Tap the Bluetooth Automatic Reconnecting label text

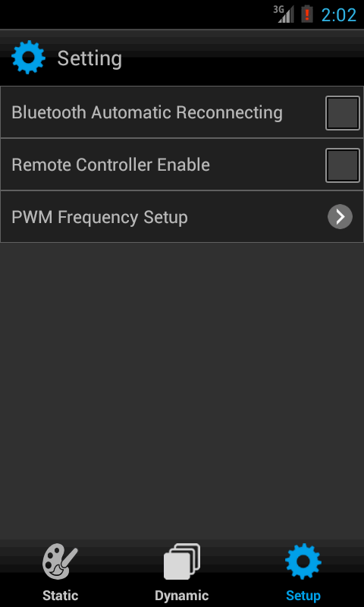tap(147, 112)
